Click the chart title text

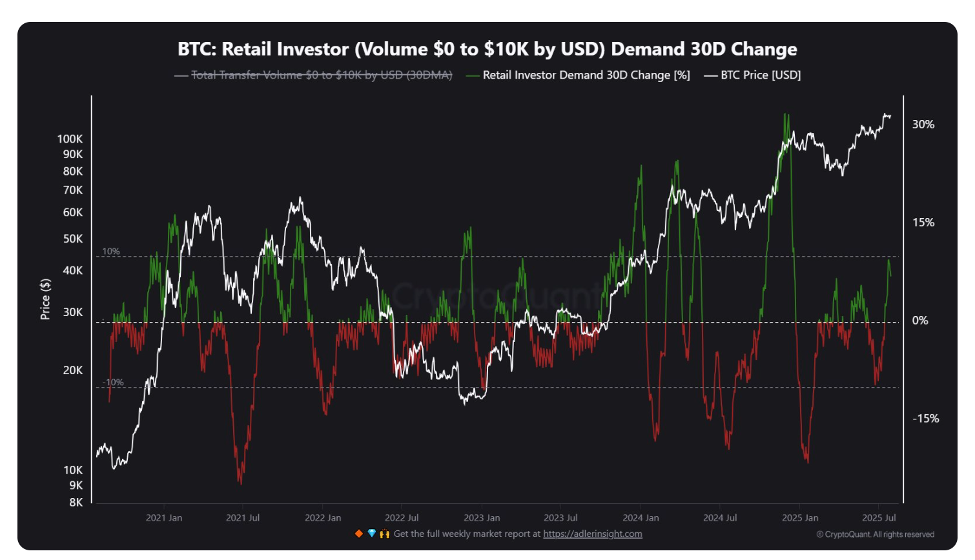(487, 49)
